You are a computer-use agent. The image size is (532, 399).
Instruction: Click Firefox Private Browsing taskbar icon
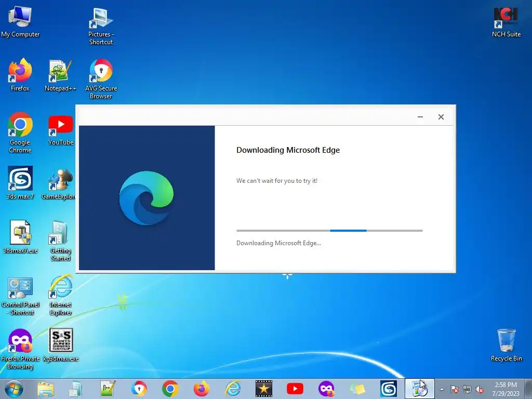[x=326, y=389]
